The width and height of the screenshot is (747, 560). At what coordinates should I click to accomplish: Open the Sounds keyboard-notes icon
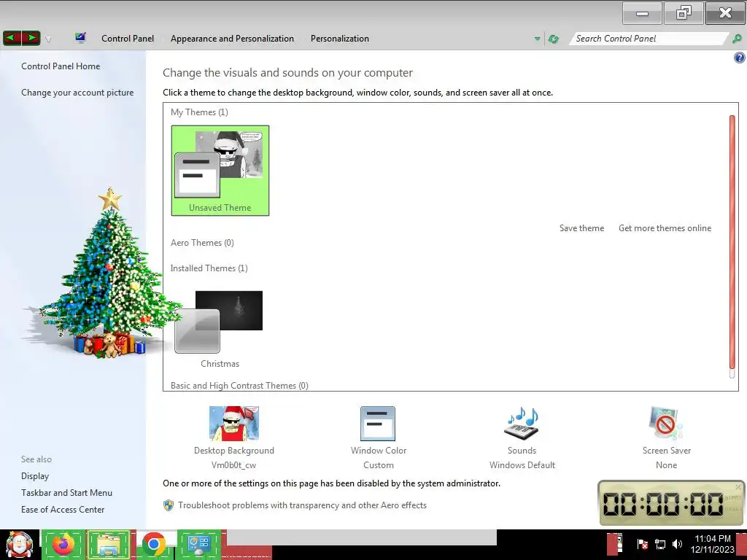[x=522, y=423]
